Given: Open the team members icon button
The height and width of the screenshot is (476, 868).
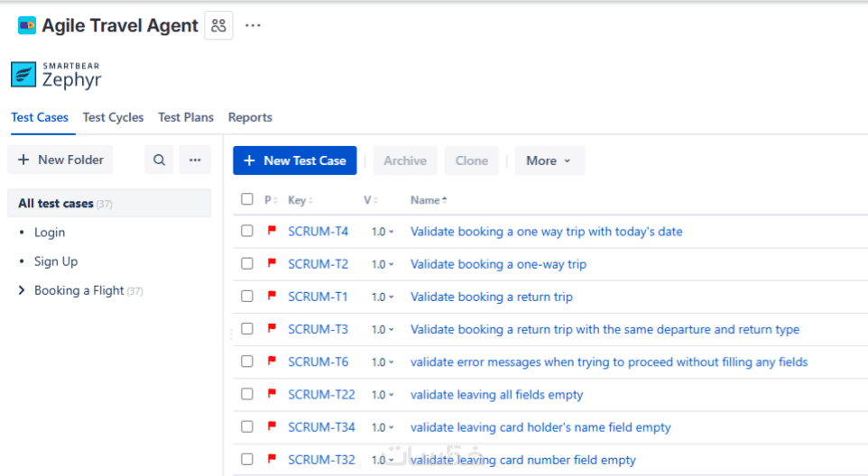Looking at the screenshot, I should [x=218, y=25].
